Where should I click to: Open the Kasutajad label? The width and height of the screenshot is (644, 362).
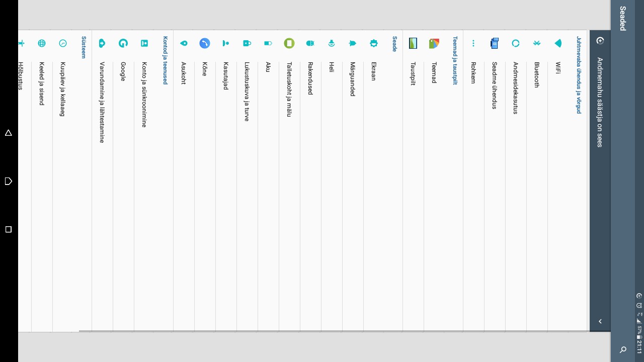pyautogui.click(x=226, y=76)
